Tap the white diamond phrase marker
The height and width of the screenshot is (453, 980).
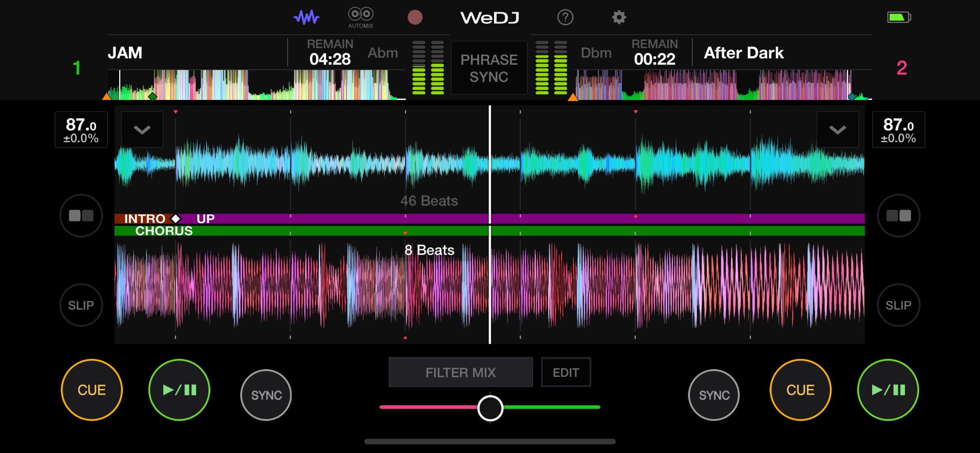(x=175, y=218)
